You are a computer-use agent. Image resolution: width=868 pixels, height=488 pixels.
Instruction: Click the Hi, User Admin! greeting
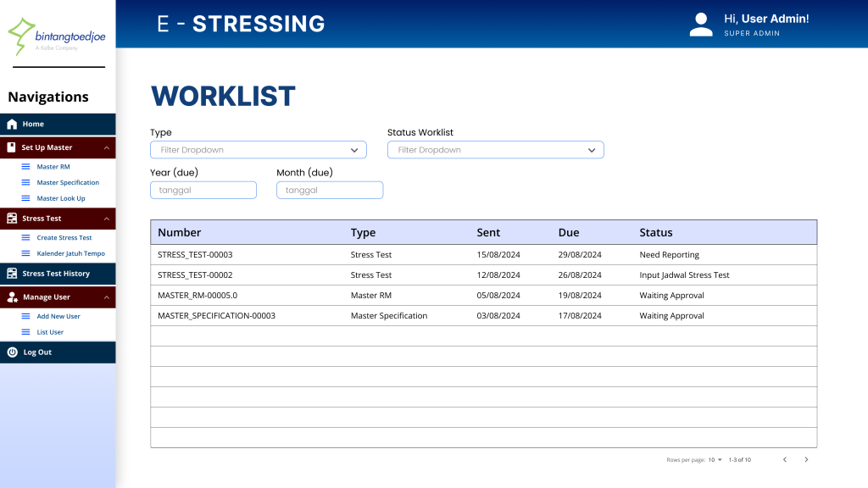click(766, 19)
